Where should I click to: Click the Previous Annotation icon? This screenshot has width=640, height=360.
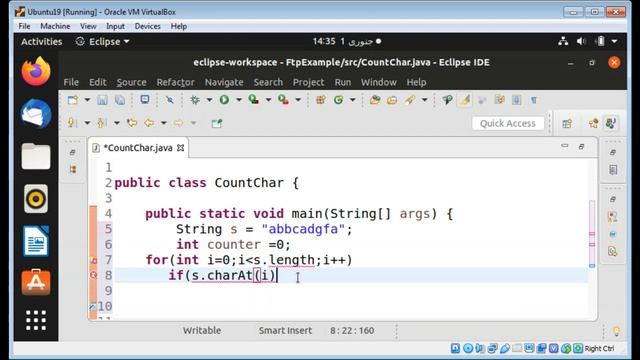tap(102, 123)
